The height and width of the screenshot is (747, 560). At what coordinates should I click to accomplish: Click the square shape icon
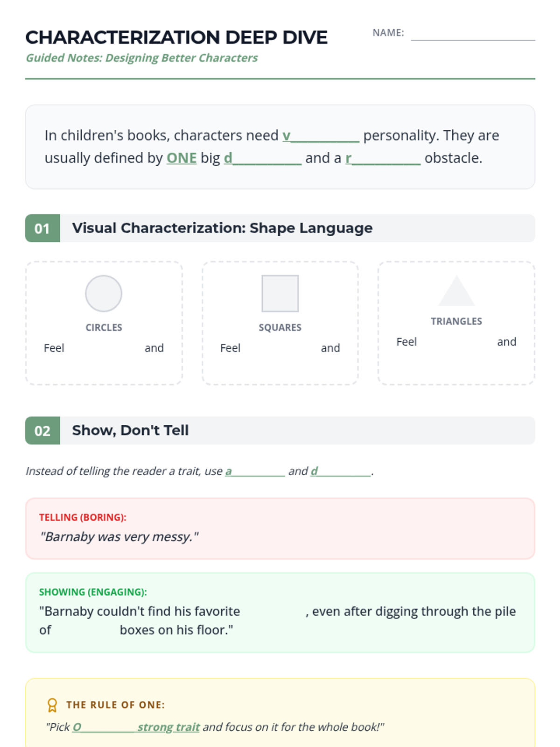(280, 294)
